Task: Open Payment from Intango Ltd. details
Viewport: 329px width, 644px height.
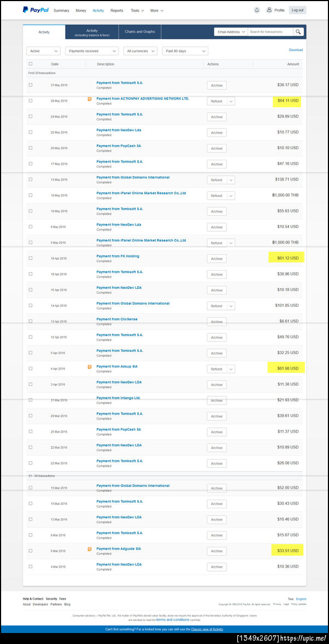Action: click(x=118, y=398)
